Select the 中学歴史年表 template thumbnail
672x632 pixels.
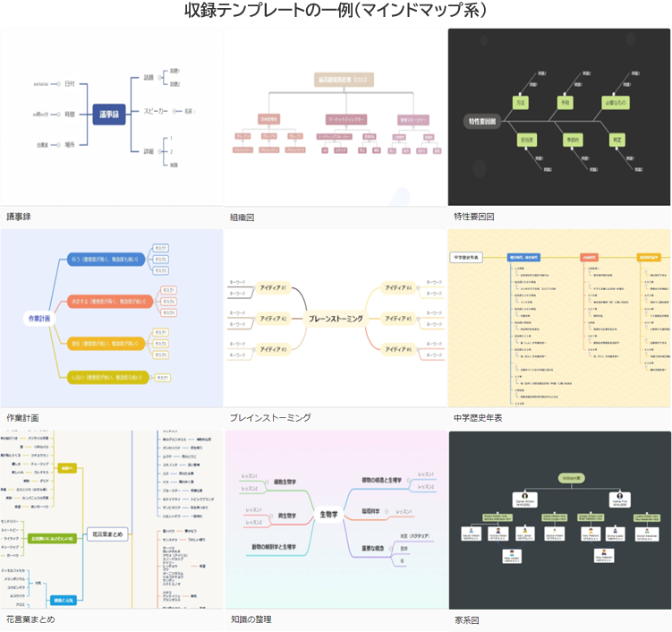(559, 318)
